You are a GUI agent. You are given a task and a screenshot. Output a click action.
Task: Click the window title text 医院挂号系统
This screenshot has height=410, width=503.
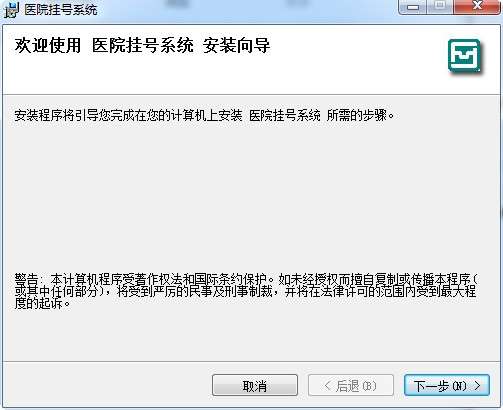(61, 10)
